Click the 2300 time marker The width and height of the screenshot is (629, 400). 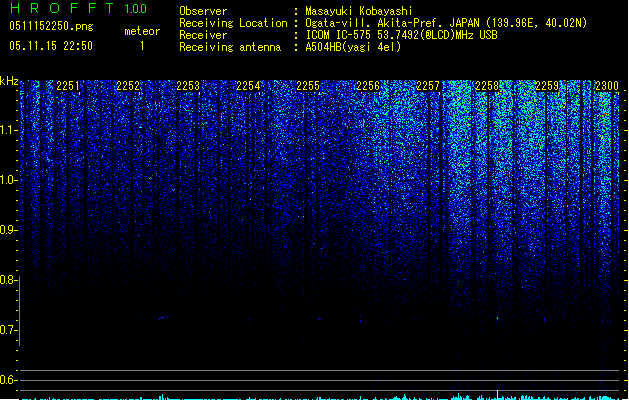(607, 86)
